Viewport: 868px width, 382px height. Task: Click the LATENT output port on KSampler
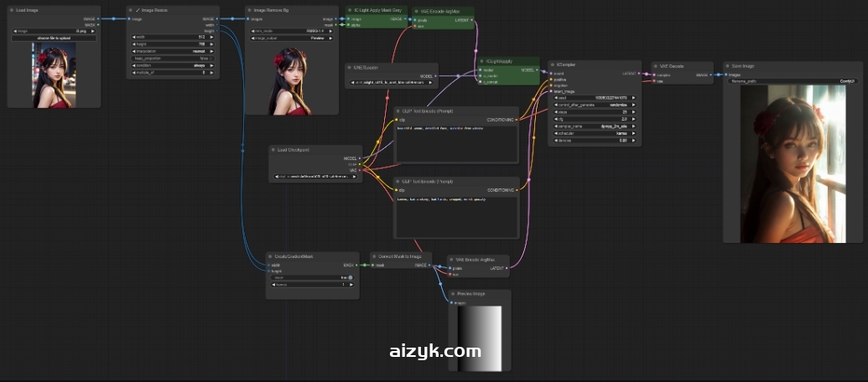(638, 74)
